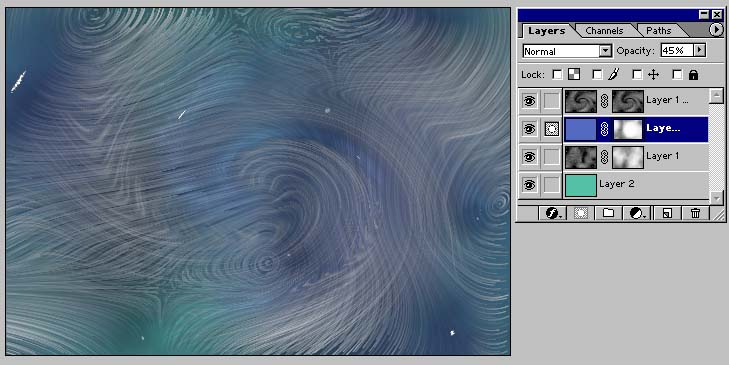Select top Layer 1 copy mask thumbnail
The image size is (729, 365).
coord(628,101)
